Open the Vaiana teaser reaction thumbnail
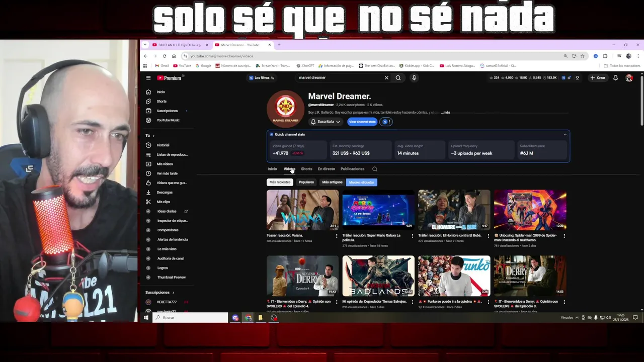644x362 pixels. click(x=302, y=210)
